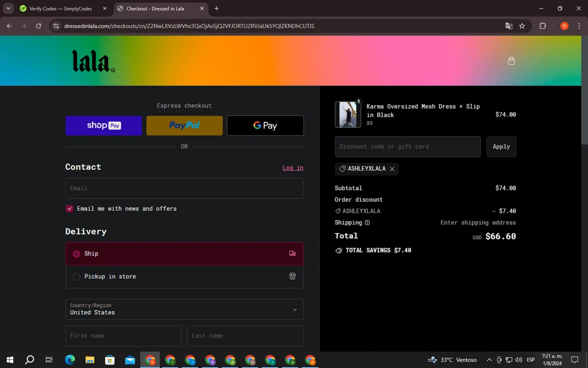The image size is (588, 368).
Task: Click the 'Enter shipping address' shipping text
Action: (x=478, y=222)
